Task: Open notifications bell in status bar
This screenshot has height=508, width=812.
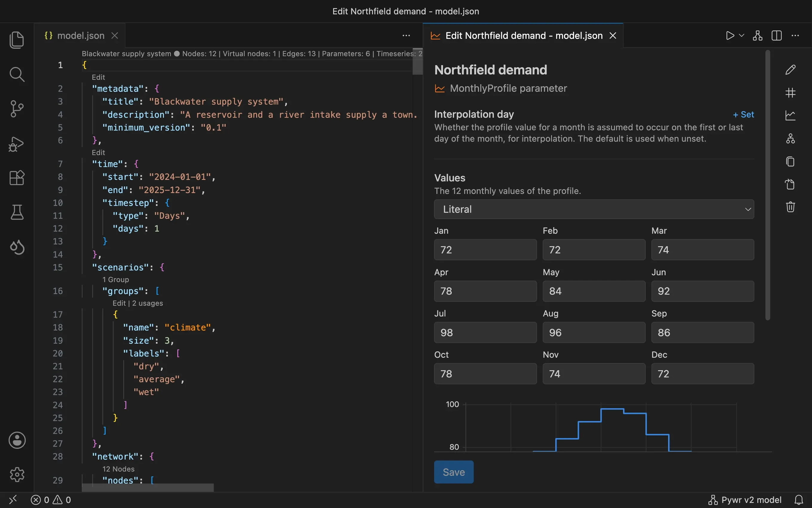Action: pyautogui.click(x=799, y=500)
